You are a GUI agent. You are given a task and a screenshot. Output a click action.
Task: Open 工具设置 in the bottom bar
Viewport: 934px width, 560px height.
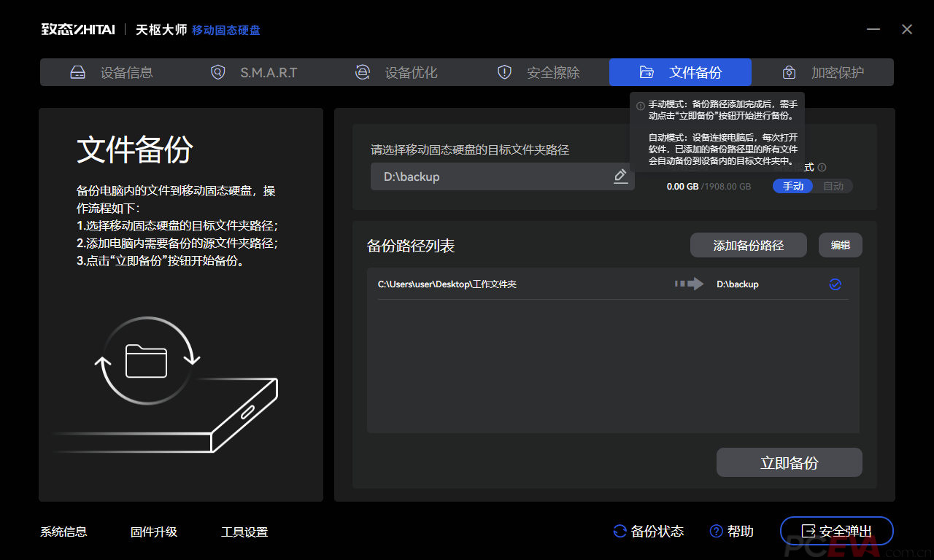point(244,532)
